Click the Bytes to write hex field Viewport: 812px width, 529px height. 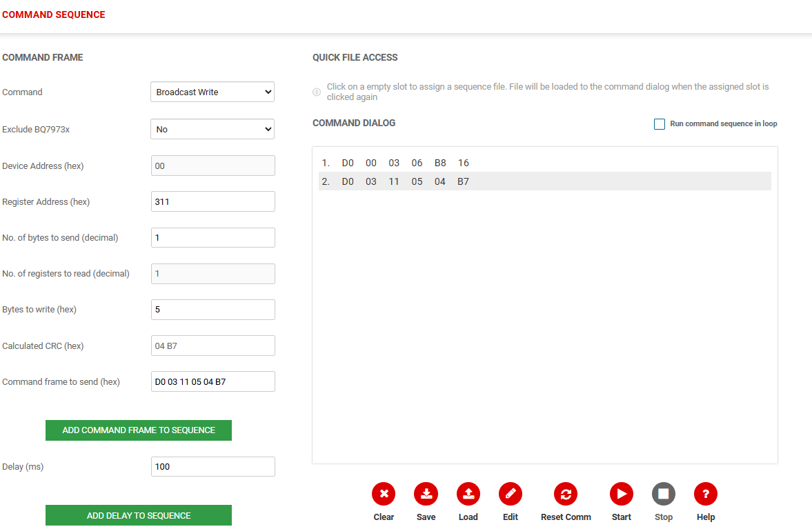click(213, 310)
